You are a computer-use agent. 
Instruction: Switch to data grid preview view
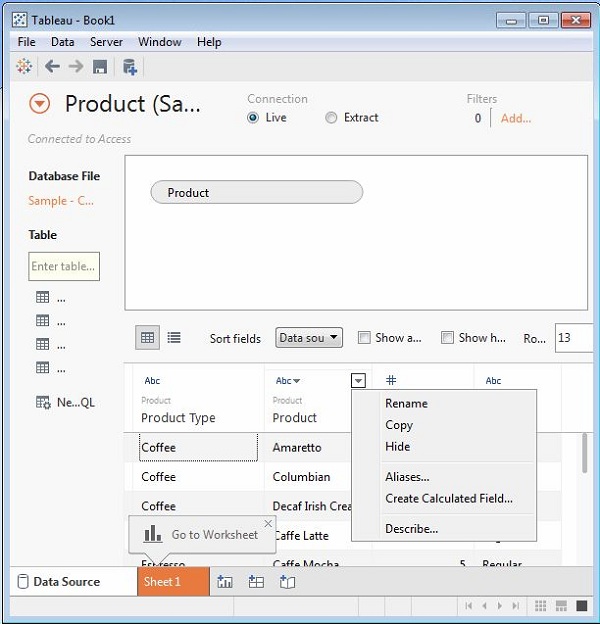(x=148, y=338)
